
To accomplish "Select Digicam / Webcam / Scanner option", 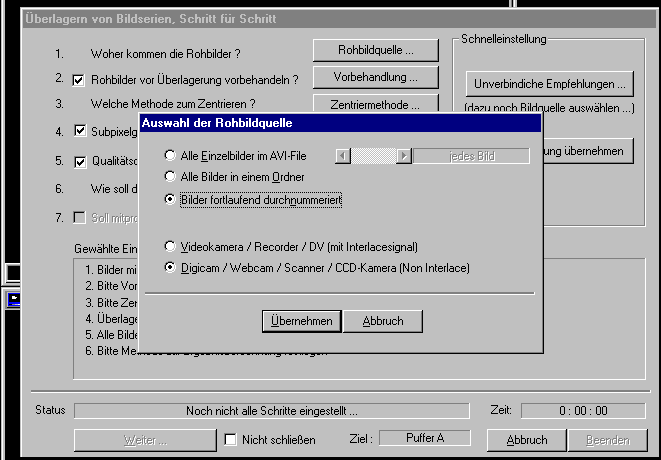I will click(170, 268).
